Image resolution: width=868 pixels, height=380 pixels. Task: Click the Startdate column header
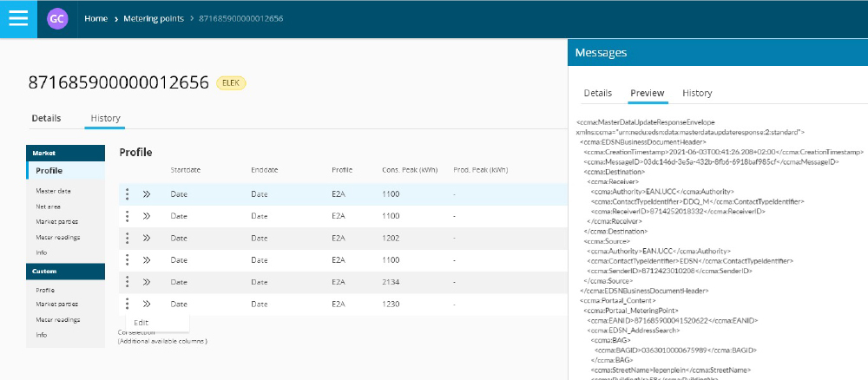pos(186,170)
